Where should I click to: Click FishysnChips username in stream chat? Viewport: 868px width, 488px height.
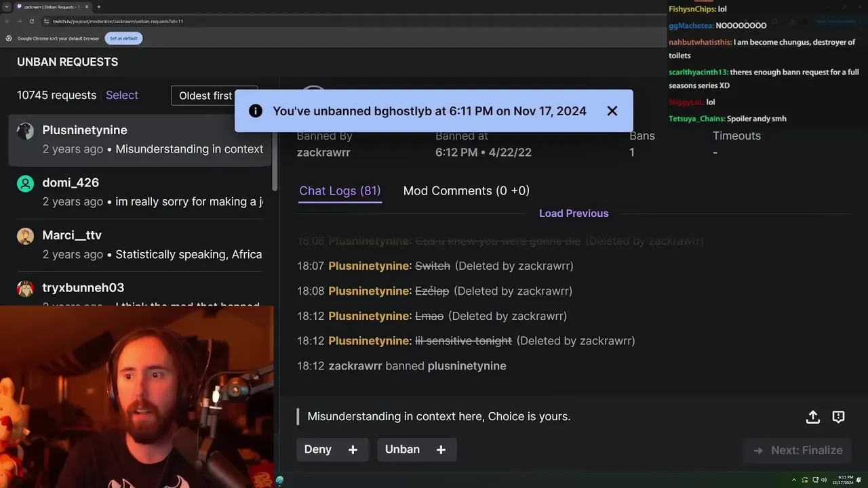point(691,9)
